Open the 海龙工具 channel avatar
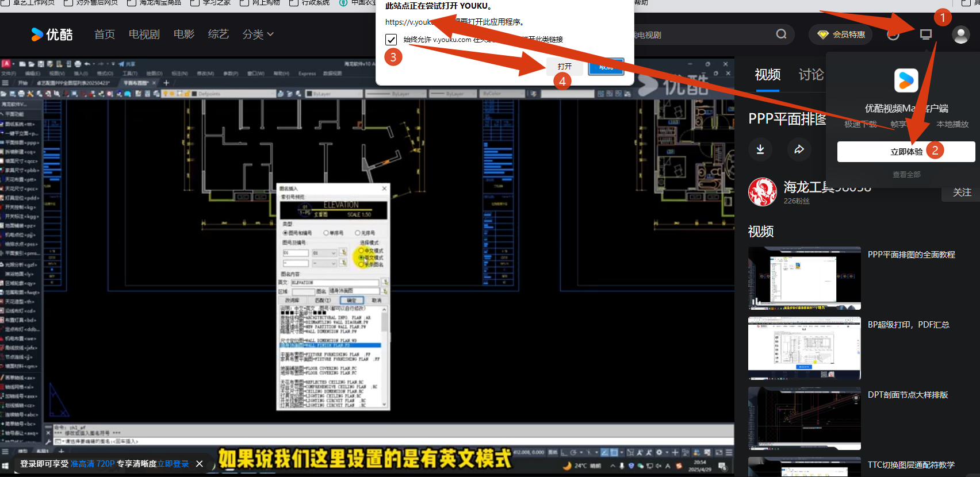This screenshot has width=980, height=477. 763,192
